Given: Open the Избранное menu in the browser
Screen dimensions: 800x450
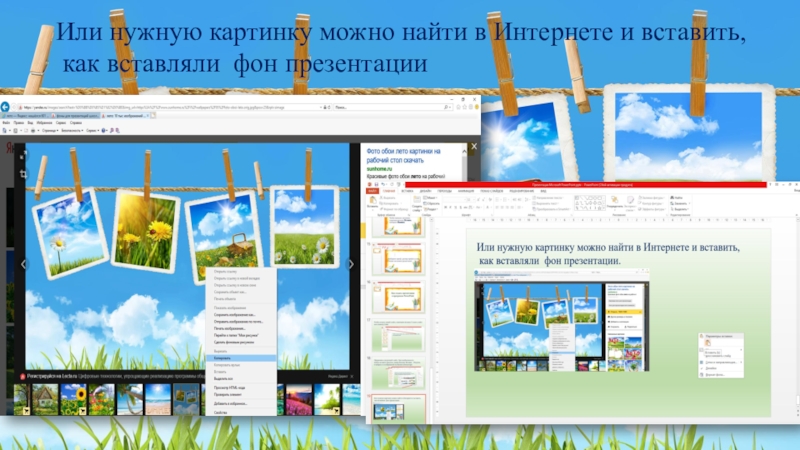Looking at the screenshot, I should click(x=44, y=123).
